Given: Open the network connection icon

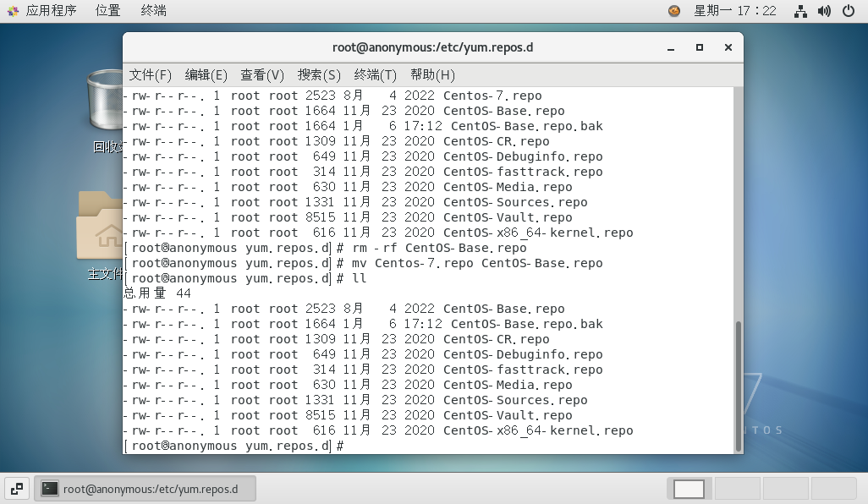Looking at the screenshot, I should [800, 11].
